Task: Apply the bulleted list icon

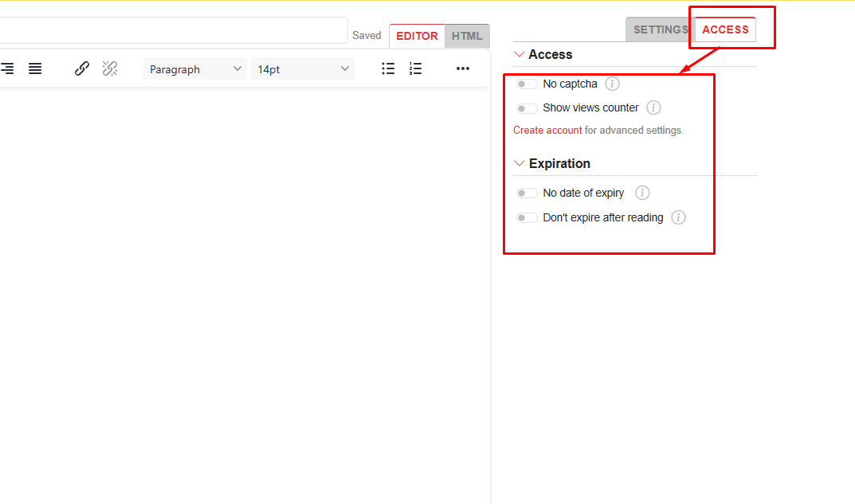Action: click(388, 68)
